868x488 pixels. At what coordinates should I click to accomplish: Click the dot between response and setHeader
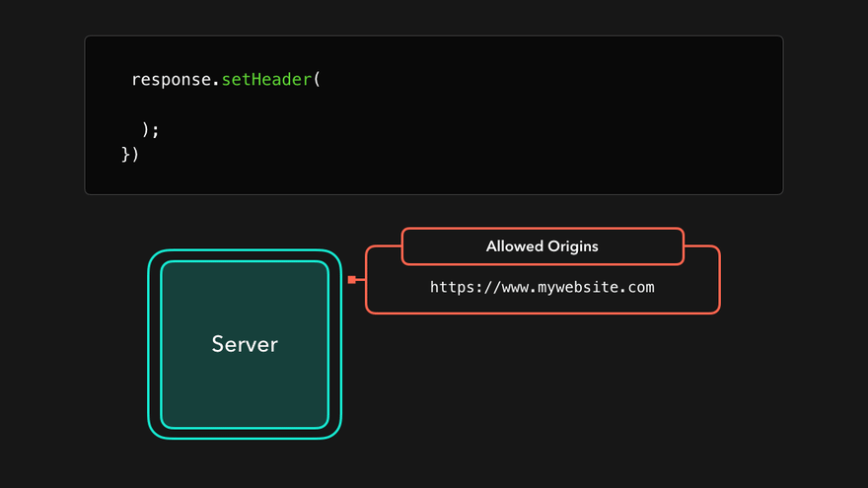(215, 81)
